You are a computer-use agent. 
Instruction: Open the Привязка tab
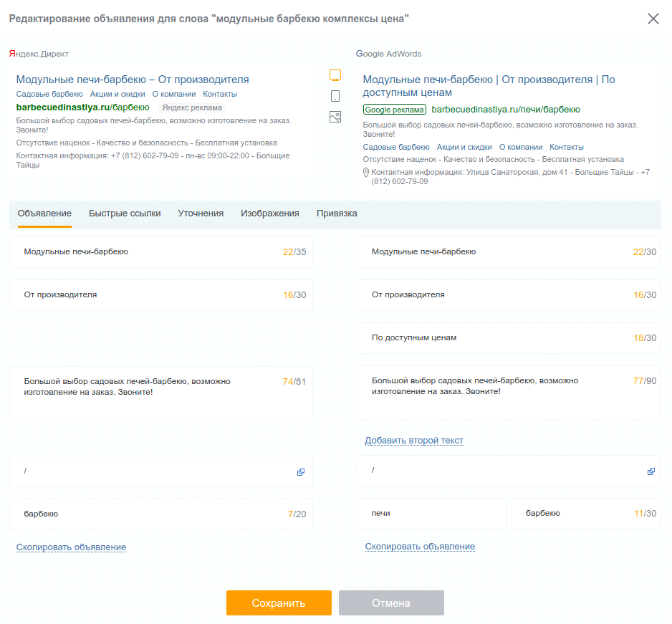pyautogui.click(x=337, y=213)
